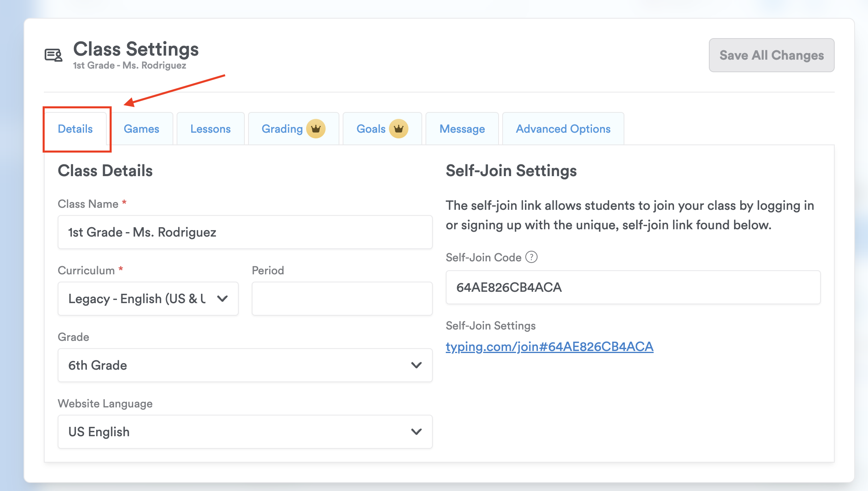Click into the Class Name text field
The width and height of the screenshot is (868, 491).
pos(245,232)
